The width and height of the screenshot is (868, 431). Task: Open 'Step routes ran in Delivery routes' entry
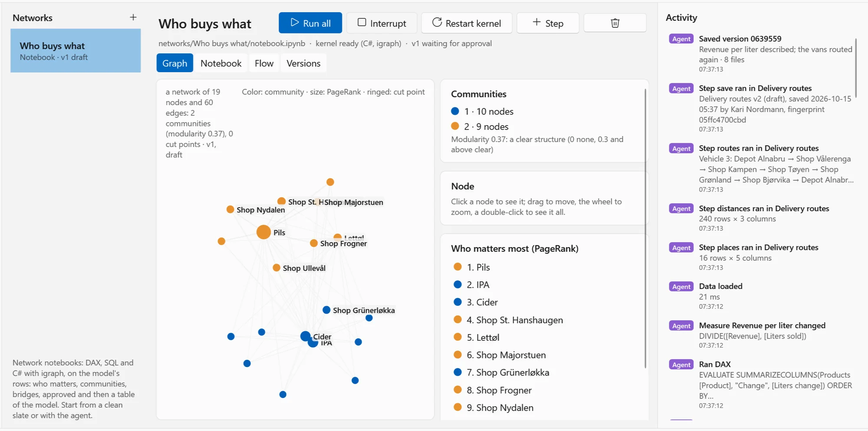point(761,169)
